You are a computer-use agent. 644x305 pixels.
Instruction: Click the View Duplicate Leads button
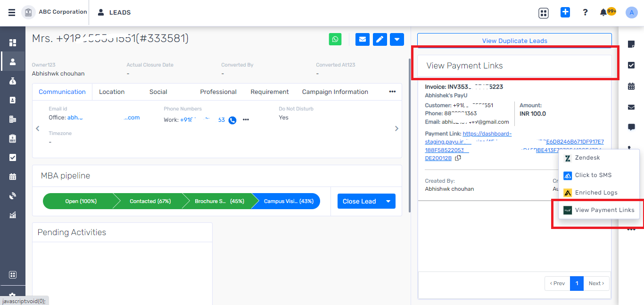pyautogui.click(x=514, y=41)
